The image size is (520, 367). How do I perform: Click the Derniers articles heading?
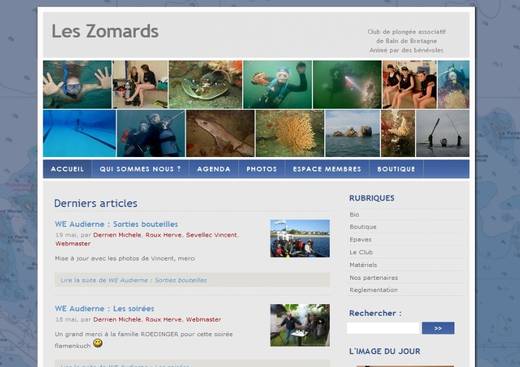point(96,203)
